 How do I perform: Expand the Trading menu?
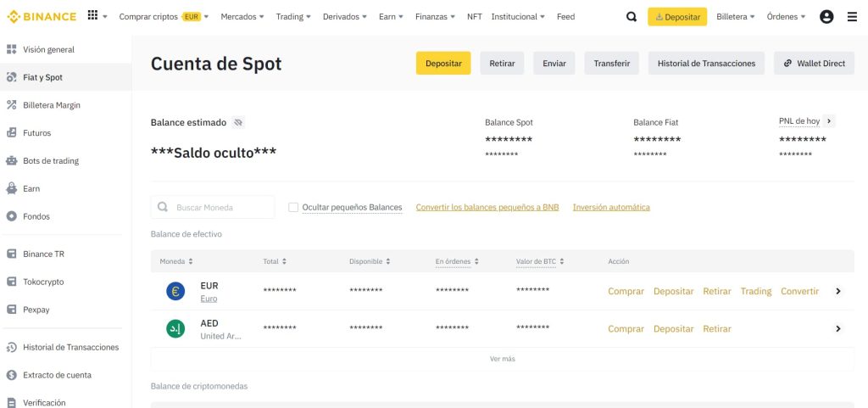[293, 17]
